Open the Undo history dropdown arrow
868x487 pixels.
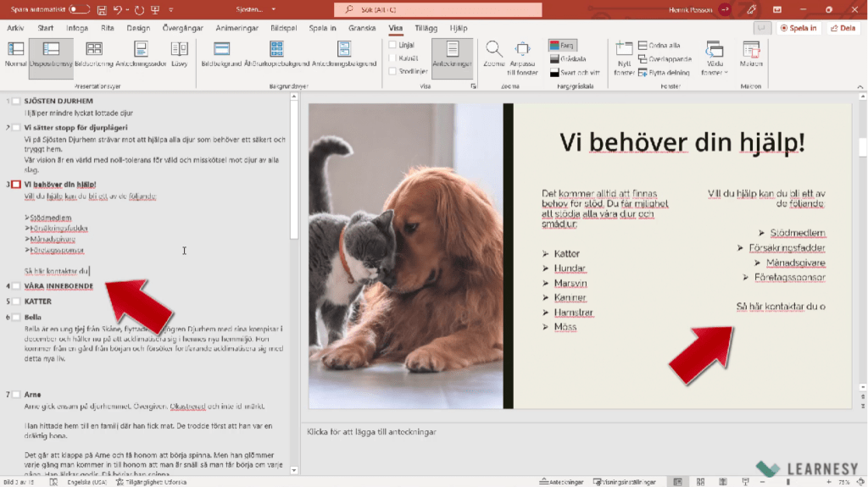tap(128, 10)
